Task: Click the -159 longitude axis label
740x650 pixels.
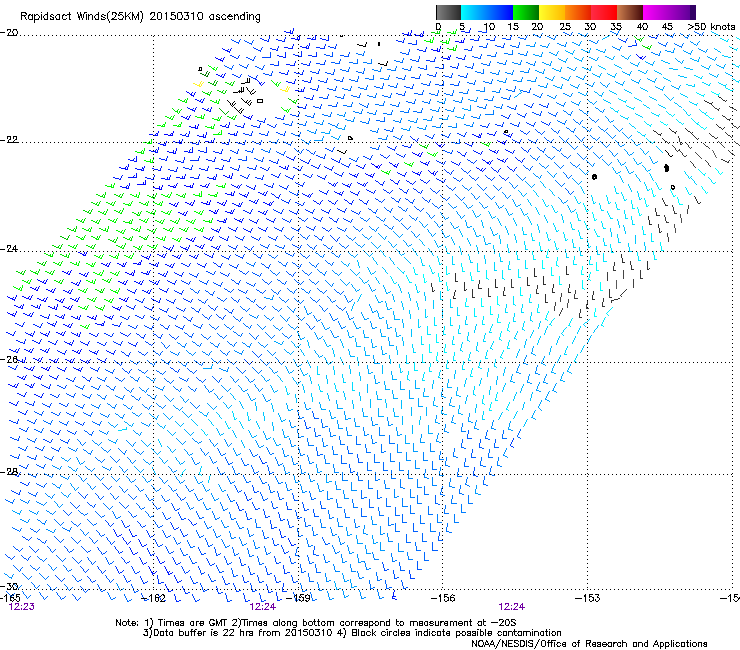Action: (299, 598)
